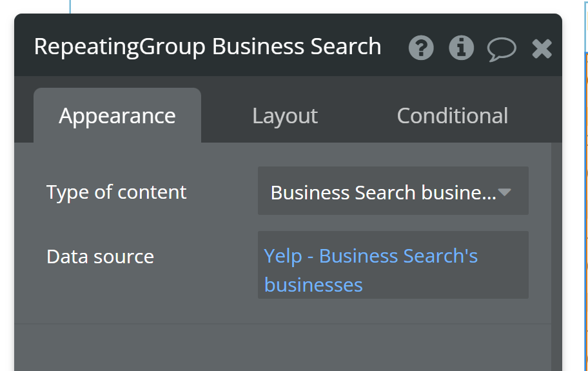Switch to the Appearance tab
The width and height of the screenshot is (588, 371).
coord(117,116)
